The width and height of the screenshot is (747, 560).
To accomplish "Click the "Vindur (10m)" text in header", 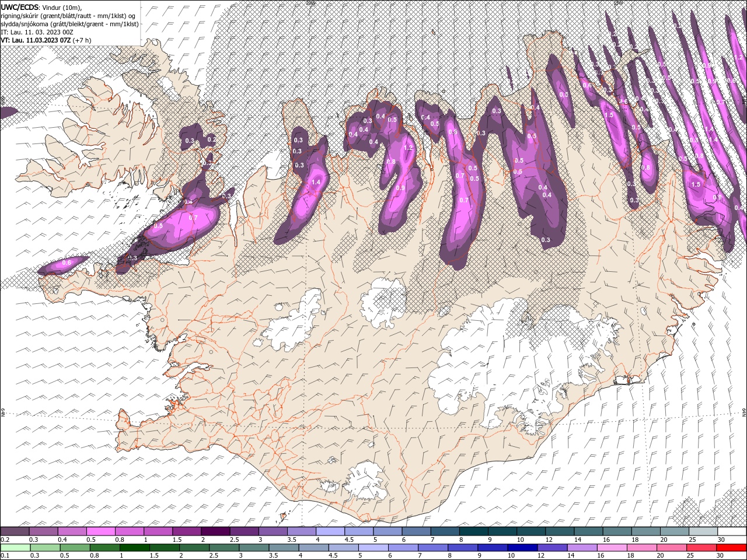I will click(62, 7).
